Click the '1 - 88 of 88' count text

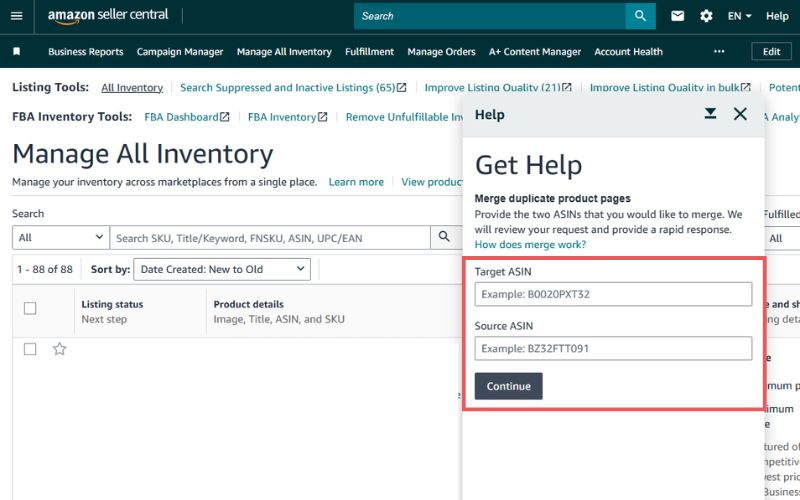click(45, 269)
